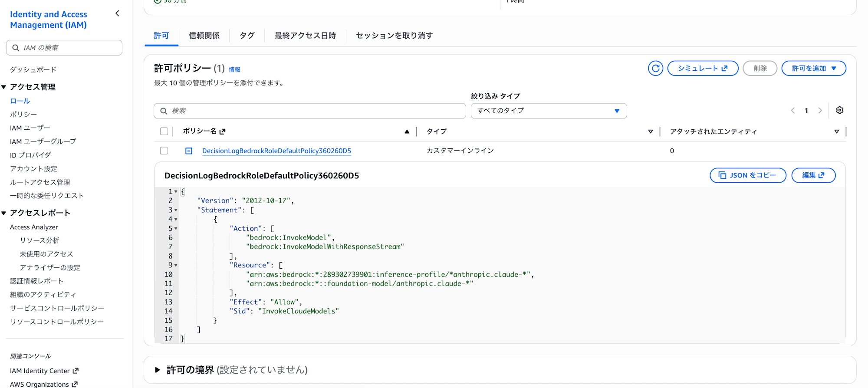This screenshot has width=868, height=388.
Task: Click the シミュレート button
Action: (x=703, y=68)
